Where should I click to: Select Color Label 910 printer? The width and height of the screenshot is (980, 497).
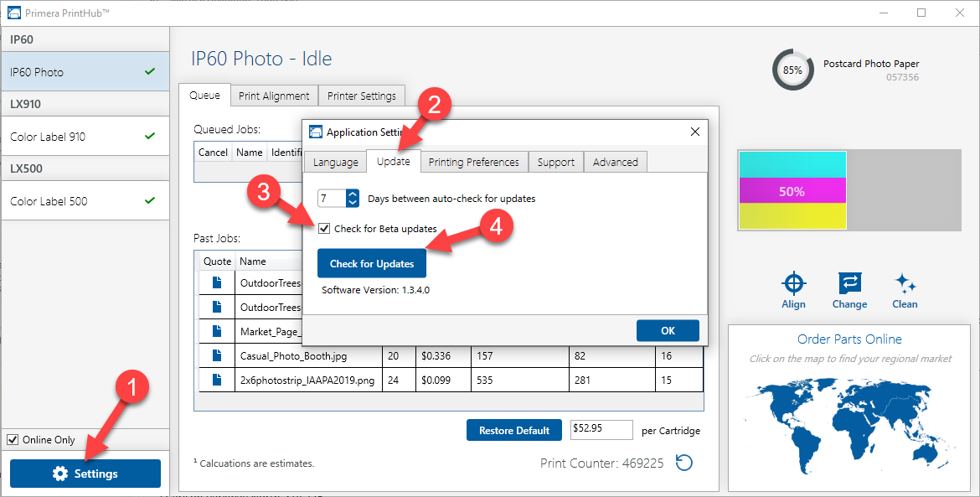(x=85, y=137)
